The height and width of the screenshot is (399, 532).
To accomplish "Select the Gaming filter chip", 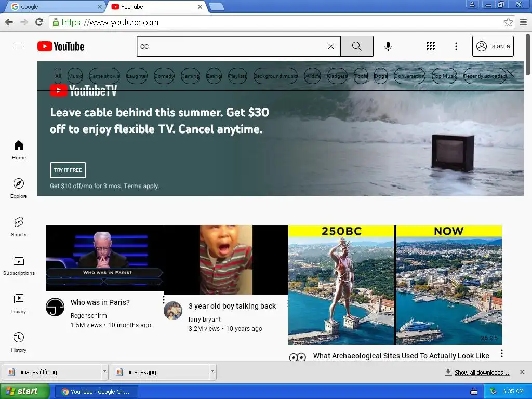I will 190,76.
